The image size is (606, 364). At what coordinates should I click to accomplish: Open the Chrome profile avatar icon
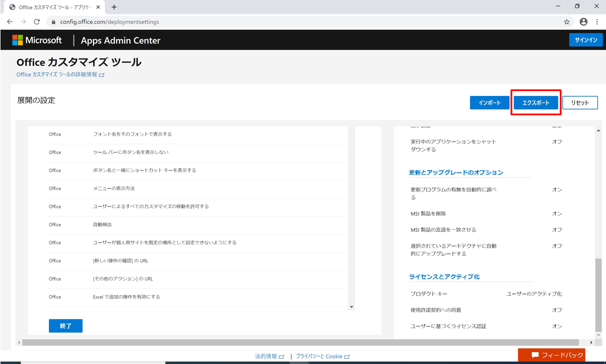pos(583,22)
